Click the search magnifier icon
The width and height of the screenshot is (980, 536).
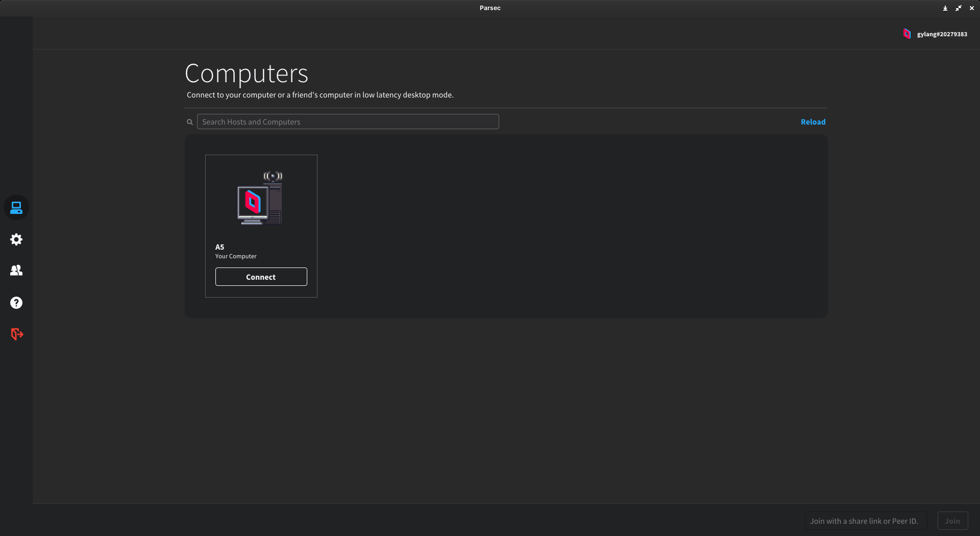pyautogui.click(x=190, y=122)
